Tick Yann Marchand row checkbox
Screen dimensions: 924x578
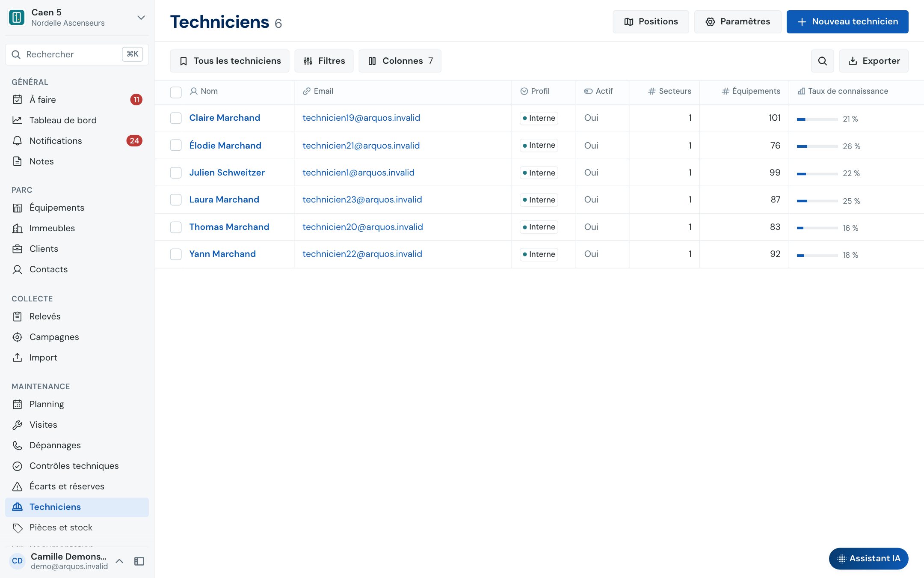pos(176,254)
